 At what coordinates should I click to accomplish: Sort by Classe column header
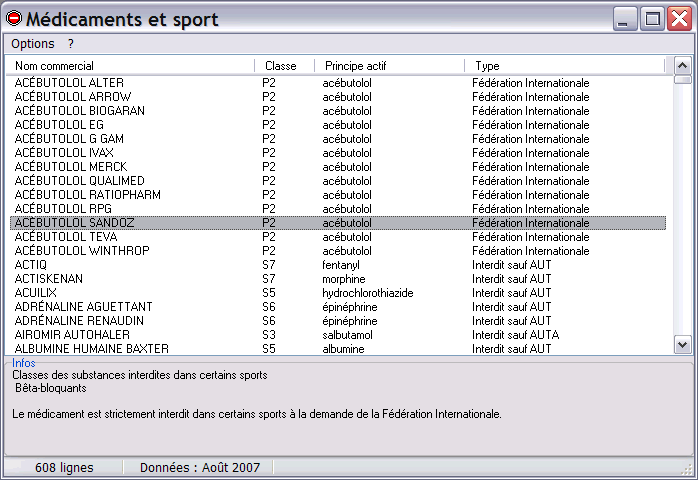[284, 66]
